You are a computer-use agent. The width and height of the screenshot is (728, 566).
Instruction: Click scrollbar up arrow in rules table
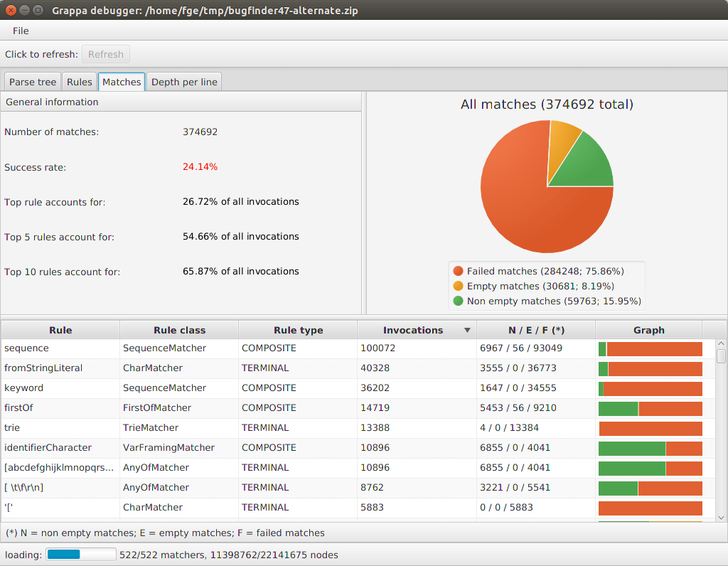(x=721, y=343)
